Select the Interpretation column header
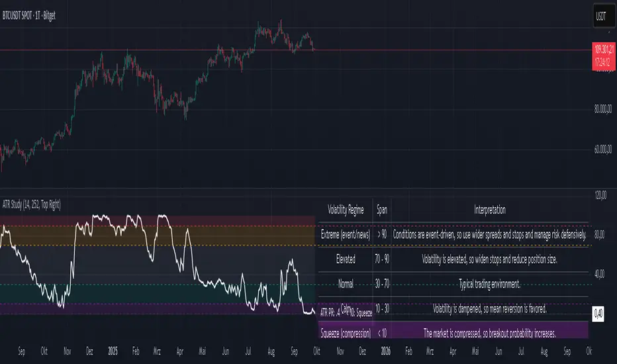This screenshot has width=617, height=364. coord(489,210)
